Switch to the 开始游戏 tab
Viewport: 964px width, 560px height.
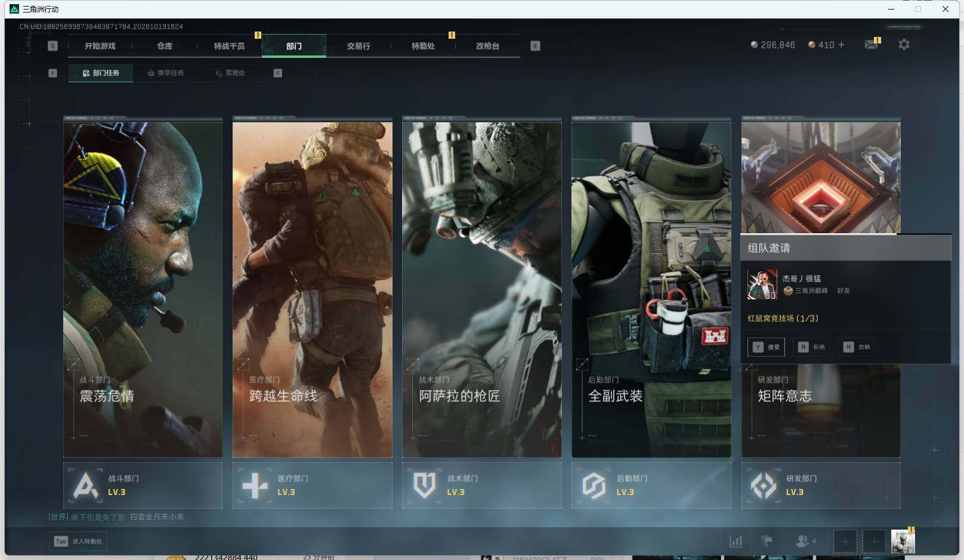(100, 46)
